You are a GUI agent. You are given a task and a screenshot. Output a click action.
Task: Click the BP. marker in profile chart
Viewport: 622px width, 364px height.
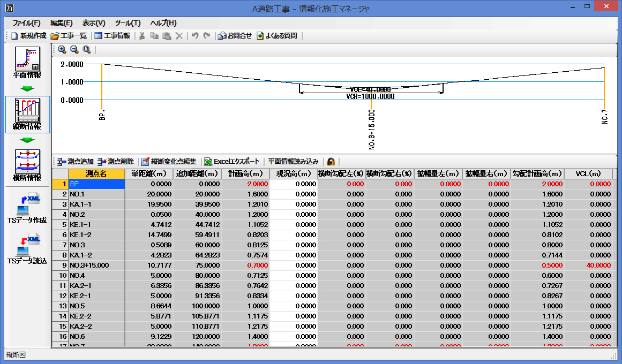click(102, 115)
